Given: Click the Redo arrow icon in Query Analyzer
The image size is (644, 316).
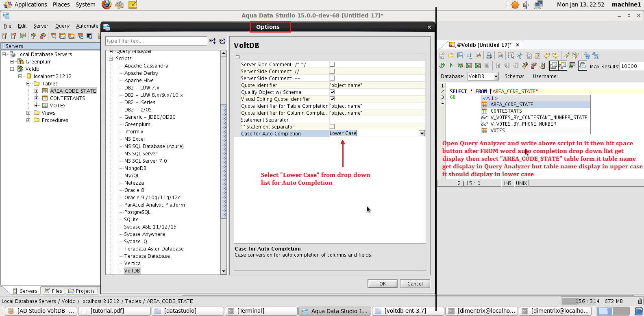Looking at the screenshot, I should tap(555, 56).
